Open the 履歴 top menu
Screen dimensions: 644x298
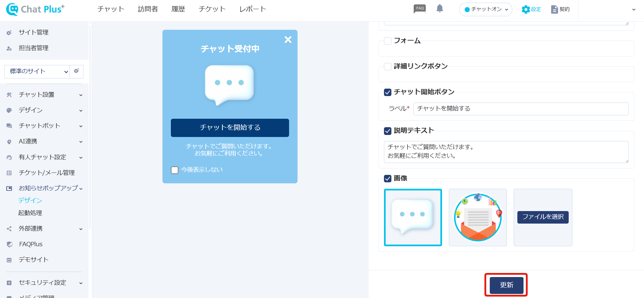[178, 9]
